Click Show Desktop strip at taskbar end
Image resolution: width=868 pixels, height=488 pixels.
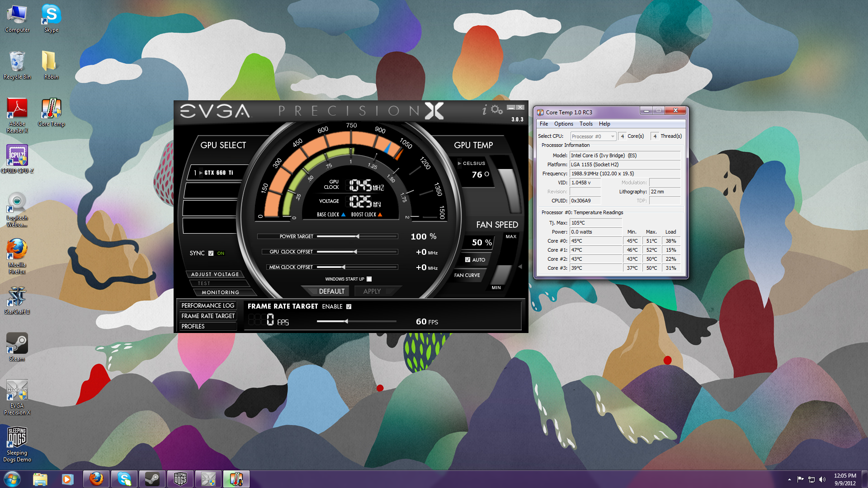click(x=864, y=479)
